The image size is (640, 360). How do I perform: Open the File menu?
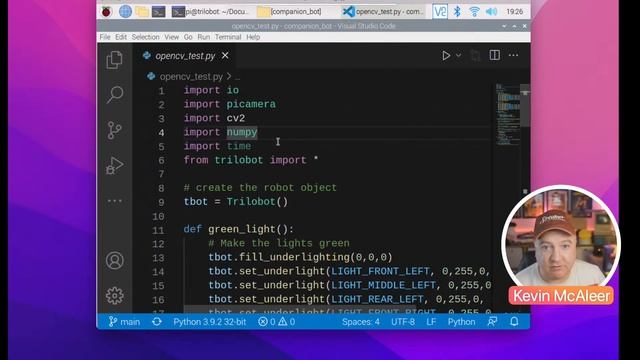(x=105, y=37)
